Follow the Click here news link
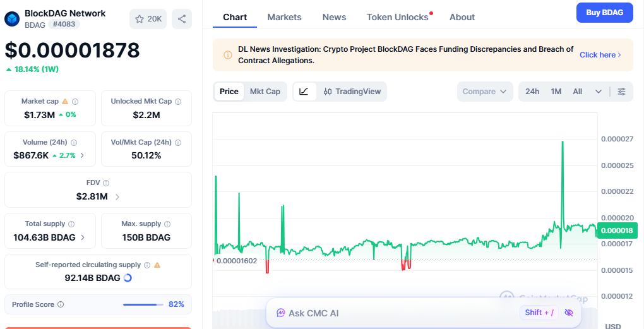This screenshot has width=644, height=329. coord(600,55)
